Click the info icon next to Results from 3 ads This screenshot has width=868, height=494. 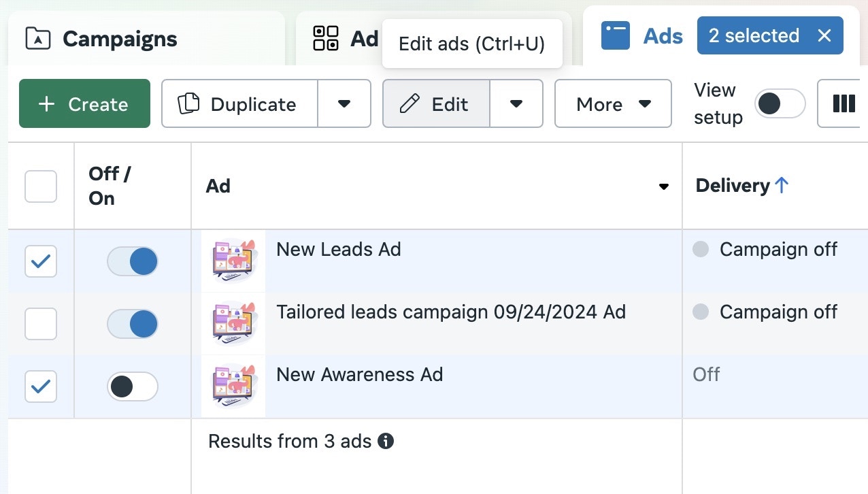point(386,442)
